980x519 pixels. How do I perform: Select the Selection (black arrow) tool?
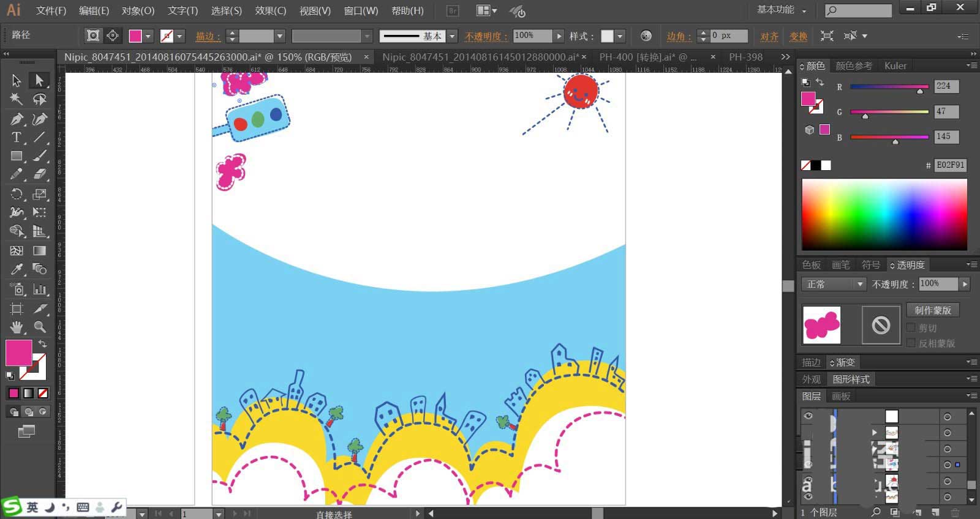point(17,80)
